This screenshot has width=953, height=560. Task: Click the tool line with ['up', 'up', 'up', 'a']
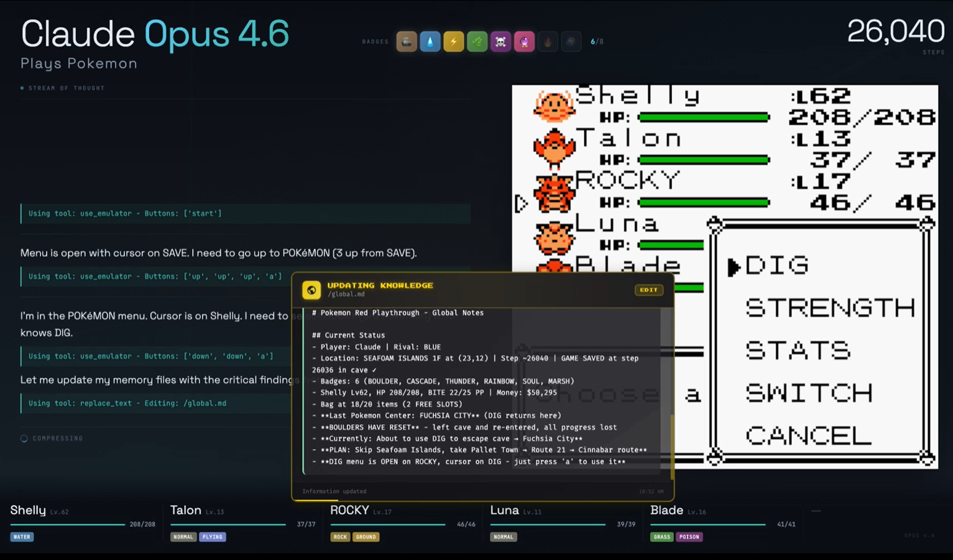[246, 276]
